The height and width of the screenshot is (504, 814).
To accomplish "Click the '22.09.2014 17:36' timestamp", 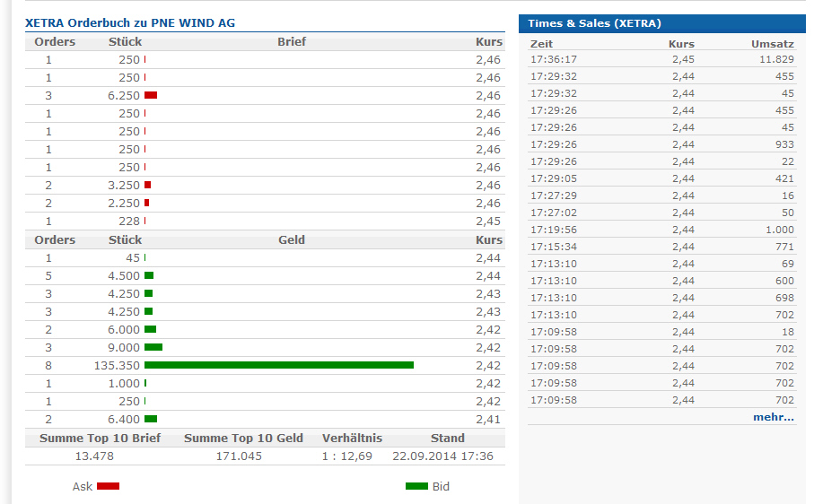I will (442, 456).
